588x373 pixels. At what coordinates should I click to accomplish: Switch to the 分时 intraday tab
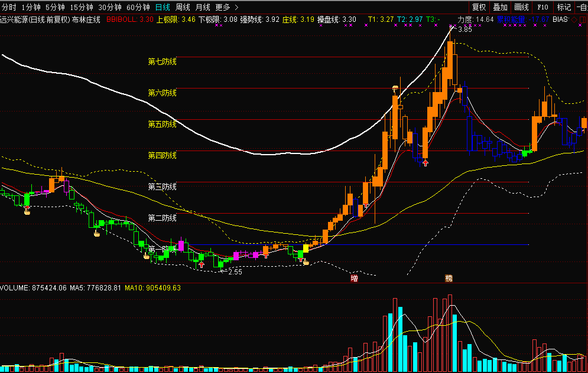coord(9,7)
